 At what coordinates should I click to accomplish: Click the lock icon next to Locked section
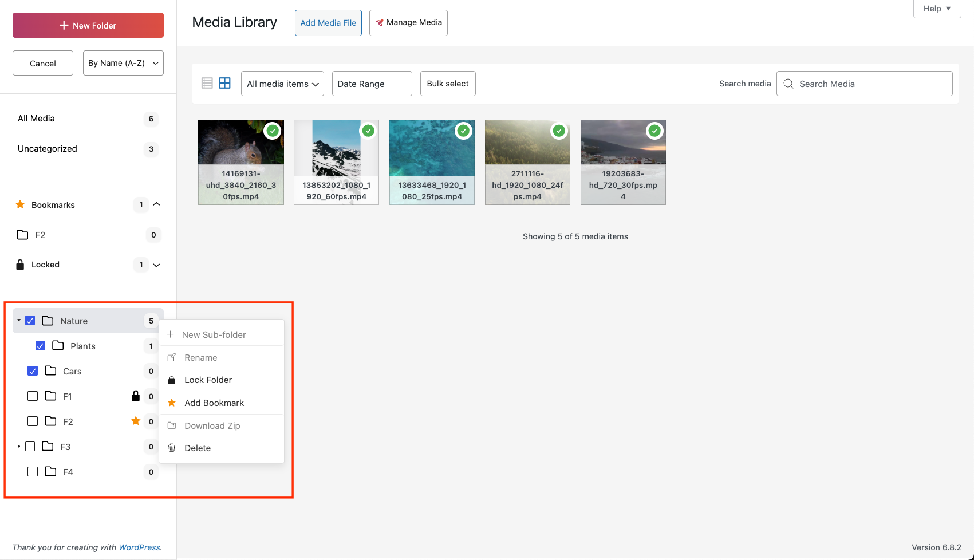click(21, 264)
